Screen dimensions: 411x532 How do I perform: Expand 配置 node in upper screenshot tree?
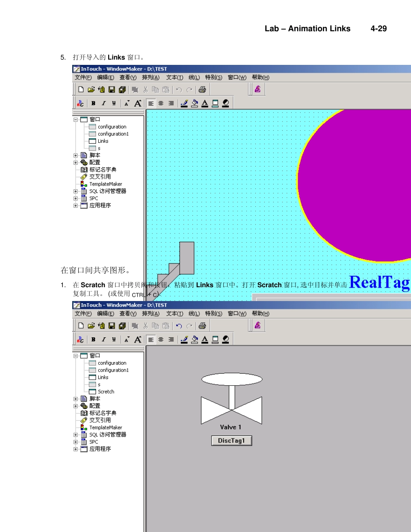point(76,163)
